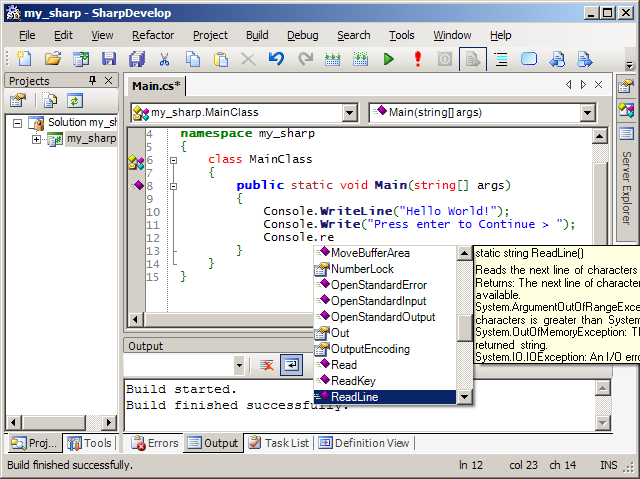Screen dimensions: 640x479
Task: Click the Open File folder icon
Action: pos(53,60)
